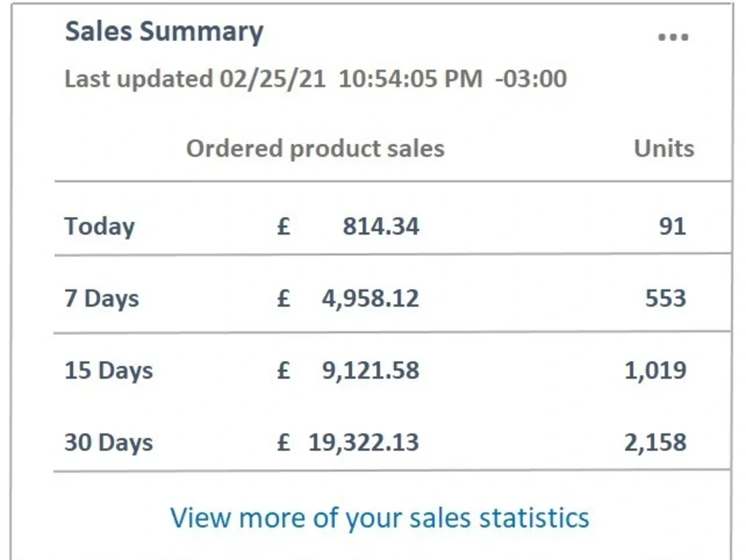The height and width of the screenshot is (560, 746).
Task: Click the pound sign in 30 Days row
Action: [283, 443]
